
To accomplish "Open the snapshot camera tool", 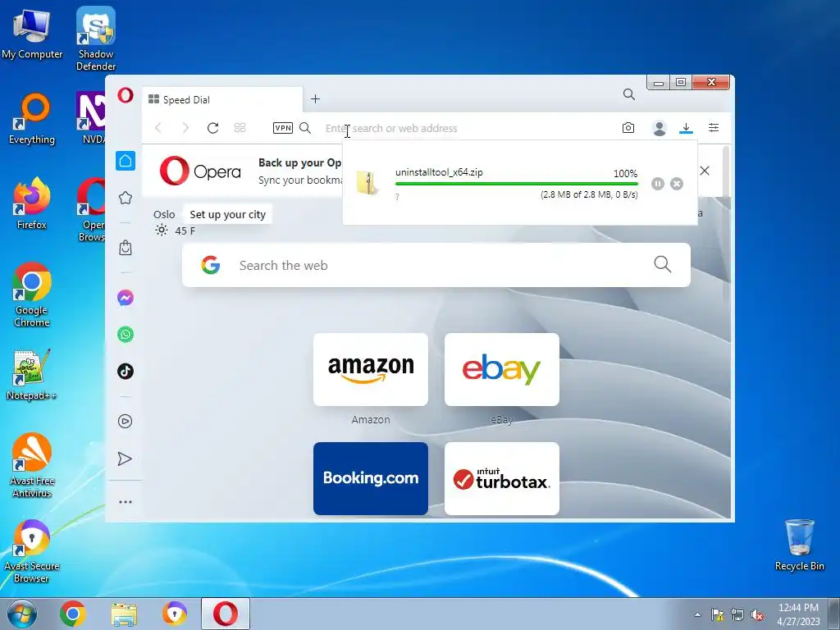I will (628, 128).
